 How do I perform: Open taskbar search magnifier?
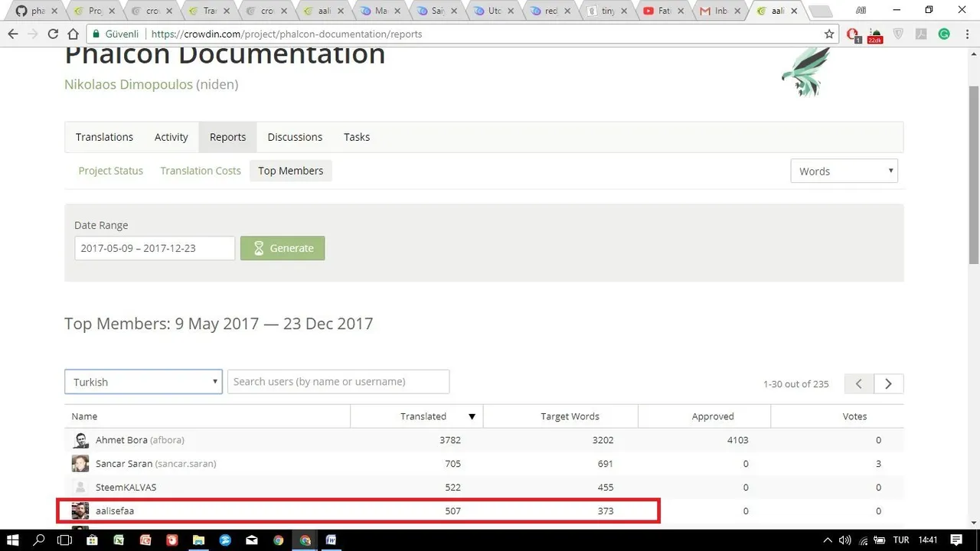click(39, 540)
